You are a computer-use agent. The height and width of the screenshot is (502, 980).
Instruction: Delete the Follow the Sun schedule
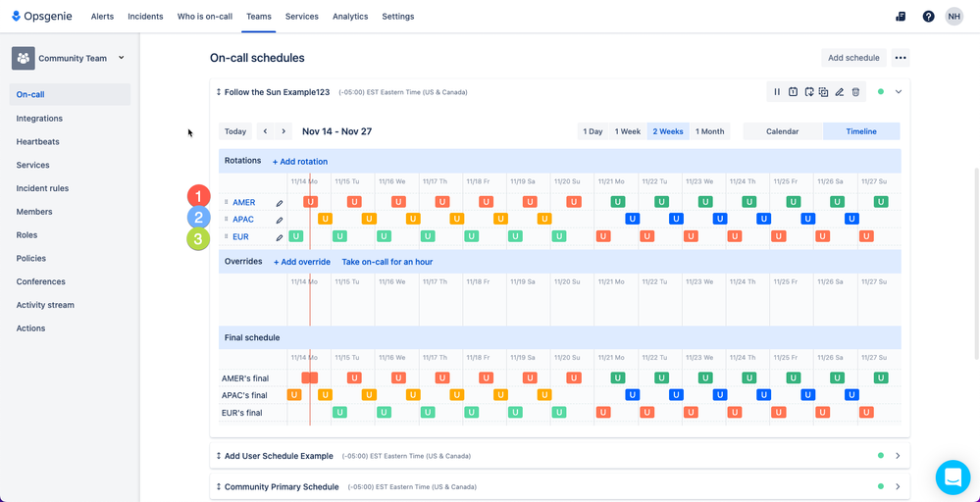[855, 92]
